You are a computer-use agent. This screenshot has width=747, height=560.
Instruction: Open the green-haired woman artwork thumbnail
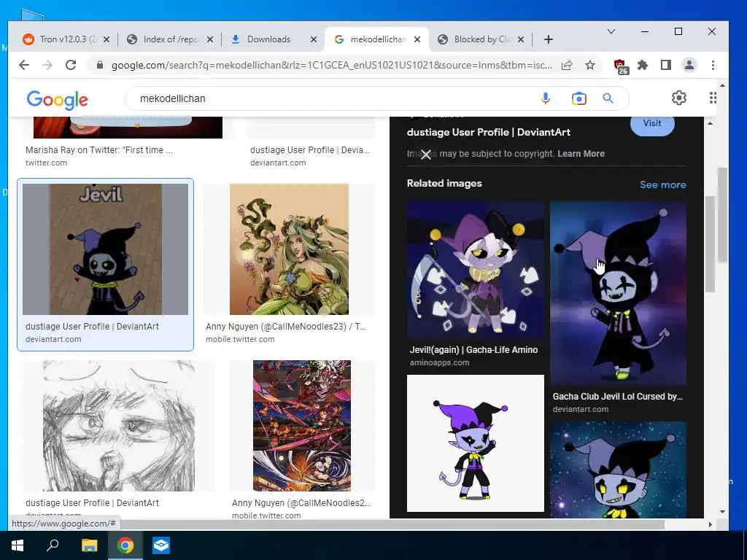pyautogui.click(x=289, y=249)
